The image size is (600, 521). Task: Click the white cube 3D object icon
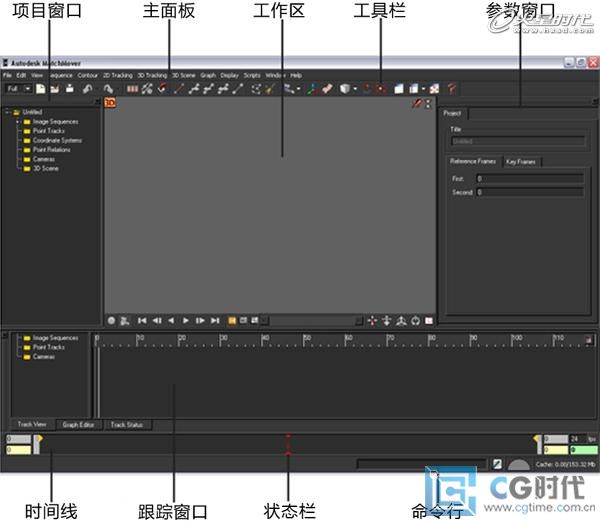345,89
